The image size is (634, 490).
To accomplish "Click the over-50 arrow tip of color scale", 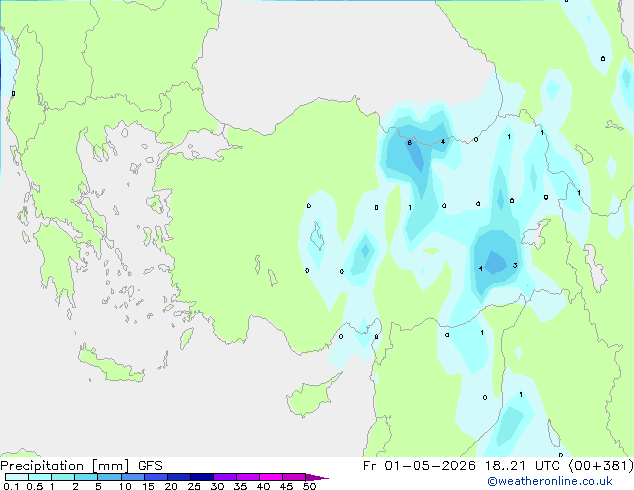I will [317, 477].
